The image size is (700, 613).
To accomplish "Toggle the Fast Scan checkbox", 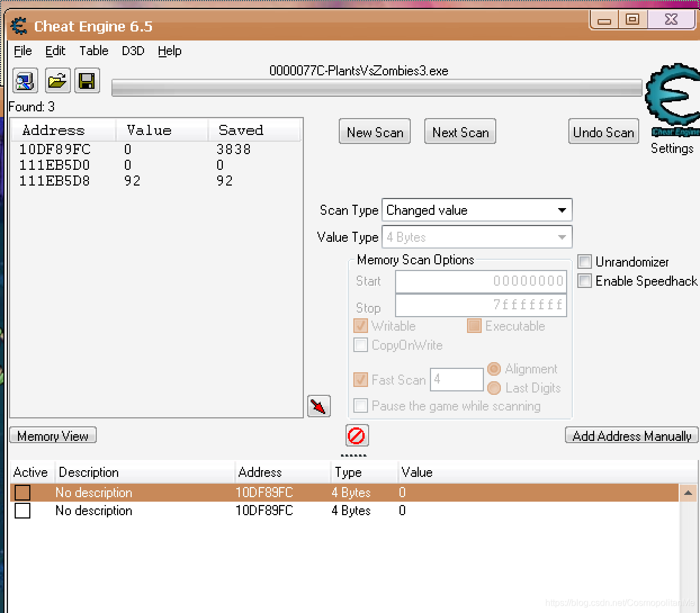I will 361,380.
